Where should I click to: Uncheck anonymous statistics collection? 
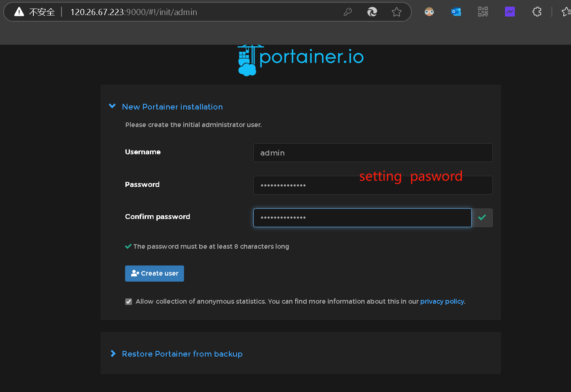128,301
